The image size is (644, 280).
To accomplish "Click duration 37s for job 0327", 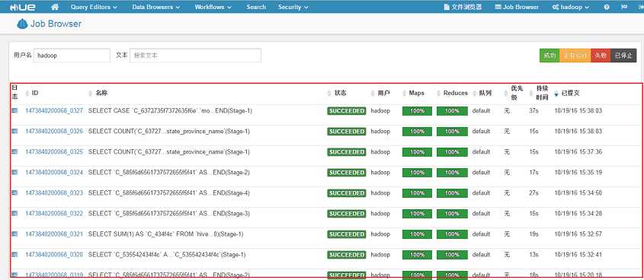I will pos(533,110).
